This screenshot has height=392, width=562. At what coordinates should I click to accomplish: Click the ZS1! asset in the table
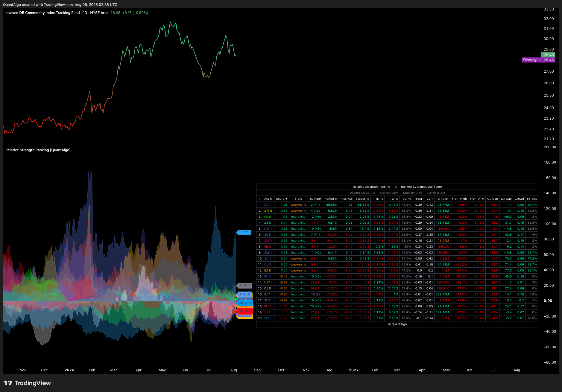tap(268, 223)
